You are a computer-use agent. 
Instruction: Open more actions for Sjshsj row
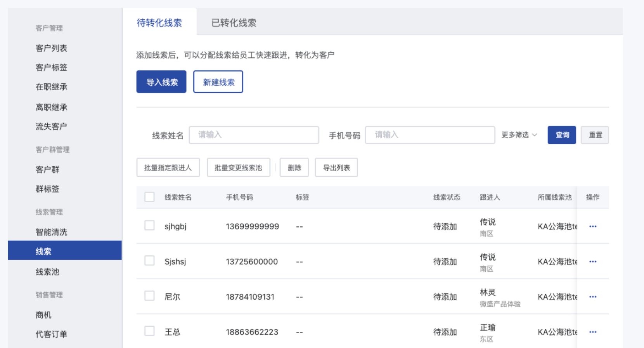tap(592, 262)
